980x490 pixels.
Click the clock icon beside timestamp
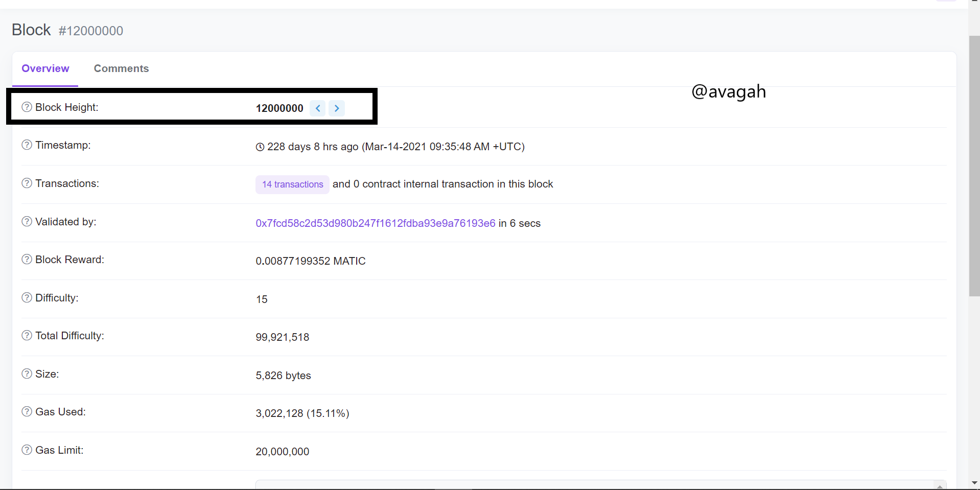pos(260,147)
